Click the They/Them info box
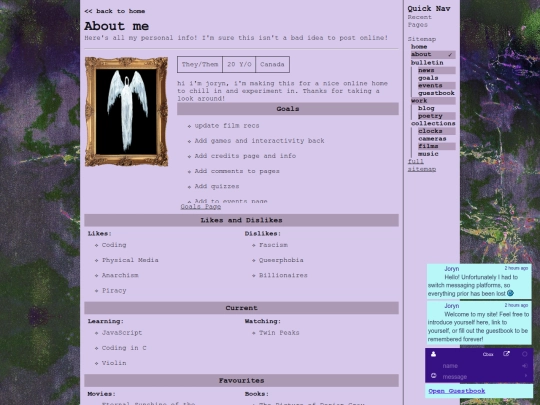Viewport: 540px width, 405px height. coord(200,64)
